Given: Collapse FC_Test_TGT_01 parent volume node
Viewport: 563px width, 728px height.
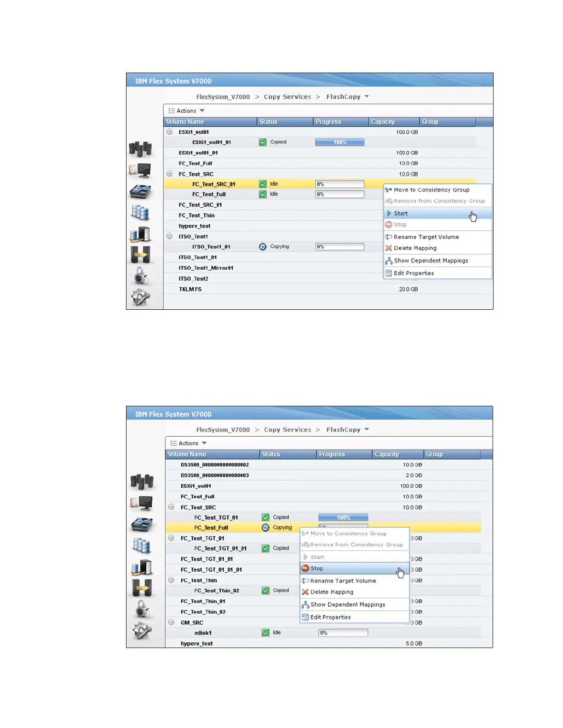Looking at the screenshot, I should tap(171, 538).
